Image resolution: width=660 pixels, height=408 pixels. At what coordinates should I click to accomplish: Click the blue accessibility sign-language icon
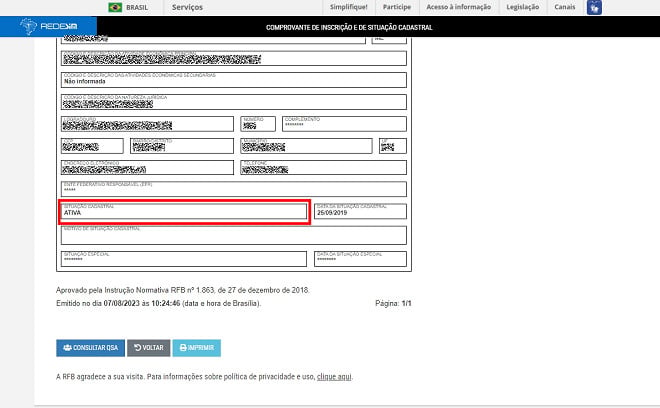(594, 7)
